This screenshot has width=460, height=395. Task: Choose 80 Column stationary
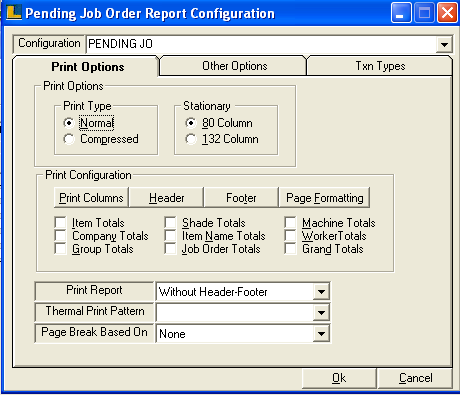[191, 123]
